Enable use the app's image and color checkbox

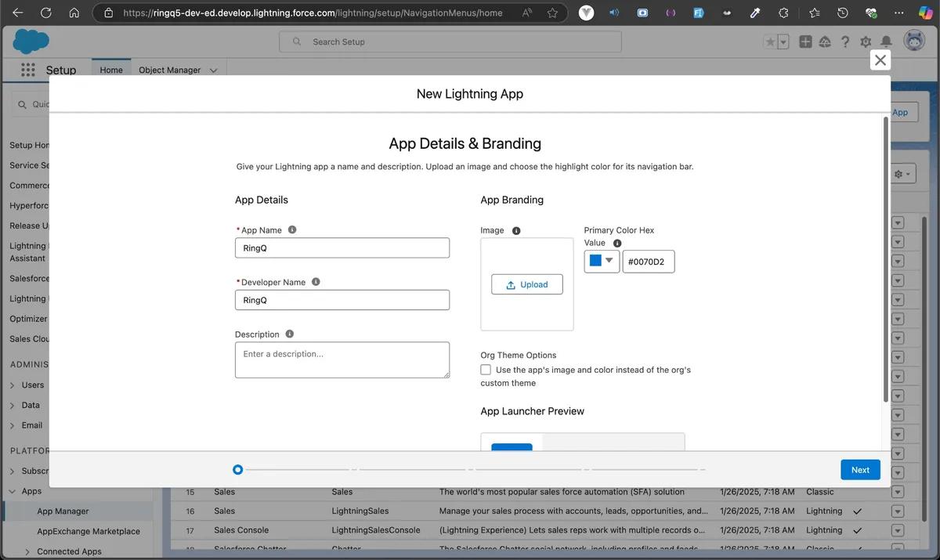(x=486, y=370)
